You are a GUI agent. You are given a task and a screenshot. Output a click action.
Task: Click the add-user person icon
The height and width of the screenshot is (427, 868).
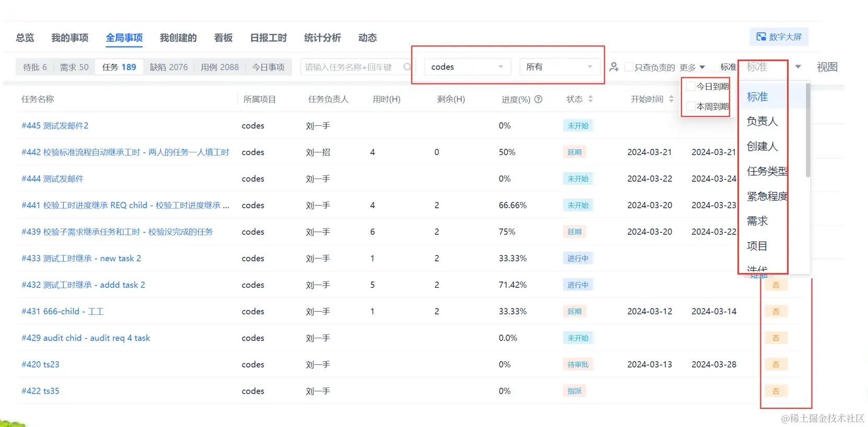pos(614,67)
